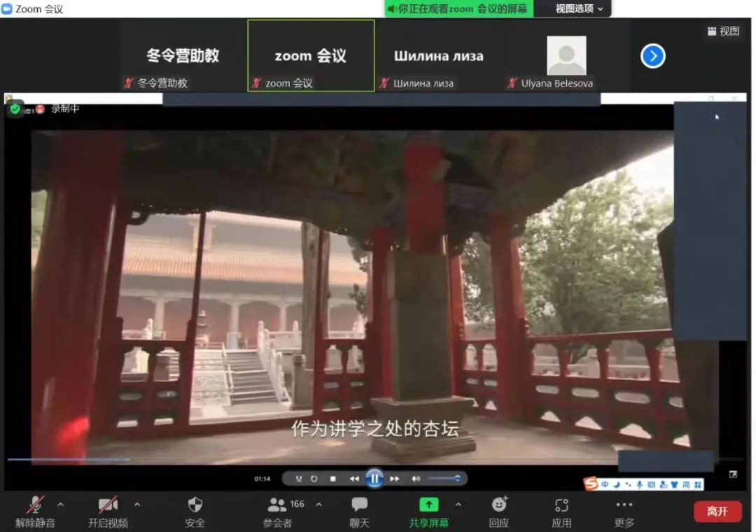Open the 视图选项 dropdown at top

coord(579,8)
